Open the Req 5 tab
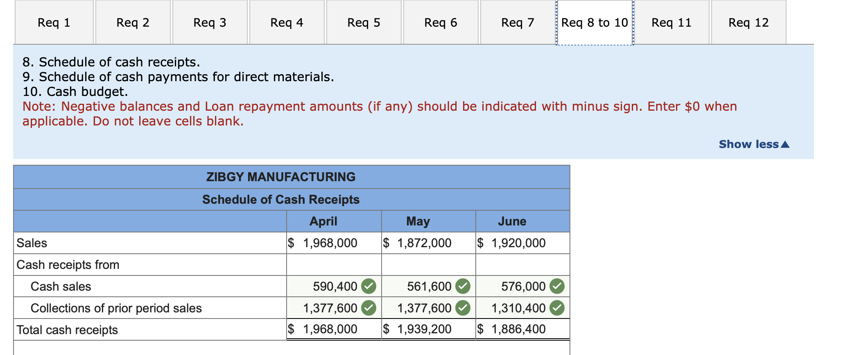 pyautogui.click(x=364, y=23)
